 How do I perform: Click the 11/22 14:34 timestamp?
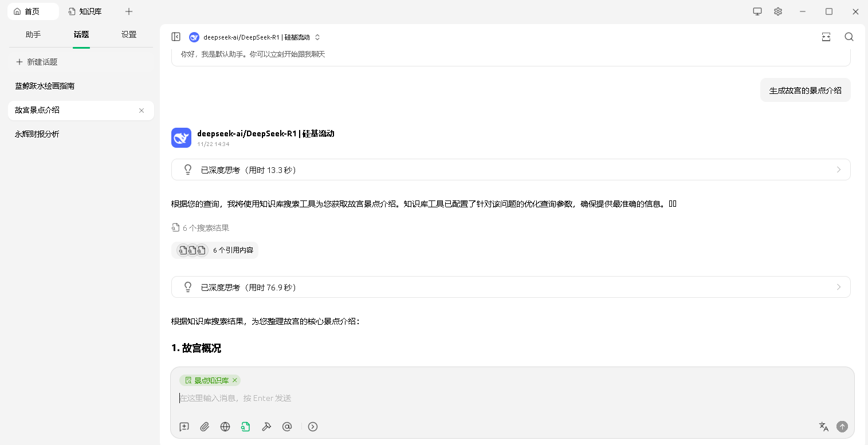pyautogui.click(x=213, y=144)
